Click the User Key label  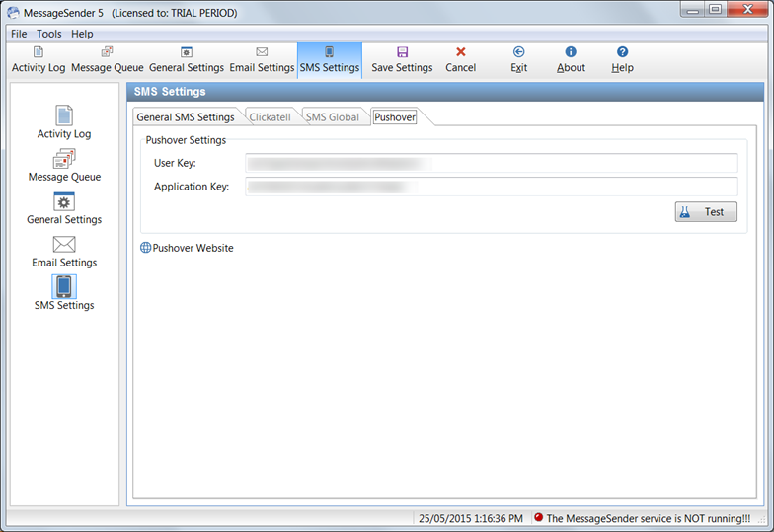coord(175,163)
